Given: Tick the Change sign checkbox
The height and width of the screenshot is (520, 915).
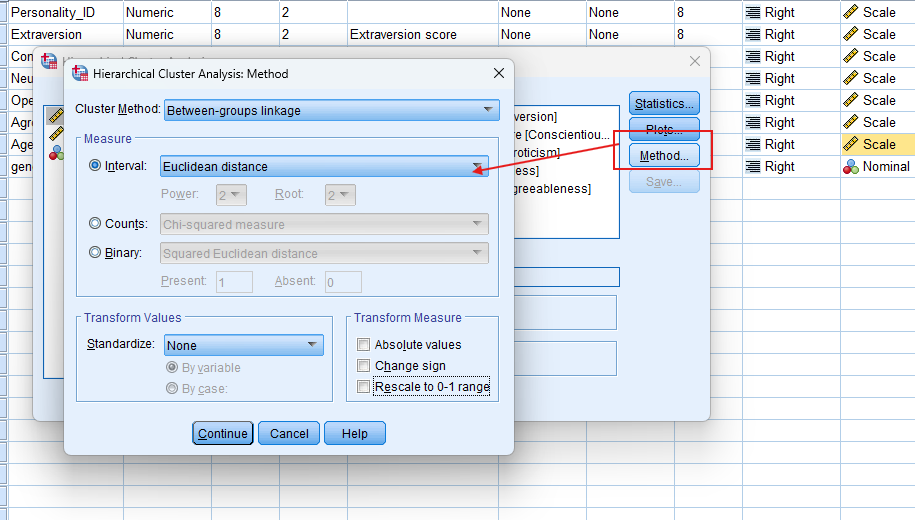Looking at the screenshot, I should 364,366.
